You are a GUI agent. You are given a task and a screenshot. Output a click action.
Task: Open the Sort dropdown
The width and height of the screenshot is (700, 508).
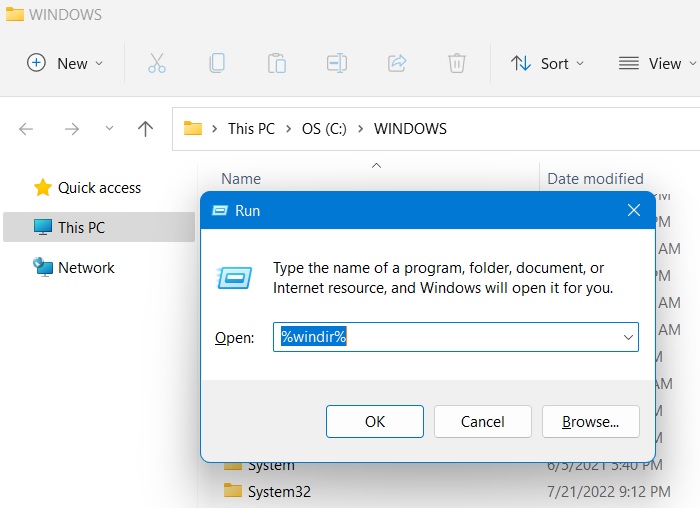(x=548, y=63)
